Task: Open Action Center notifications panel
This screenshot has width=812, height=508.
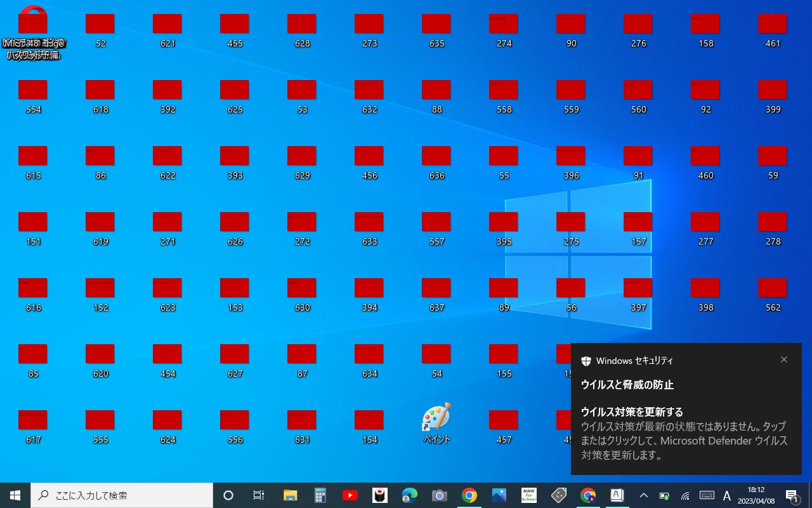Action: coord(792,495)
